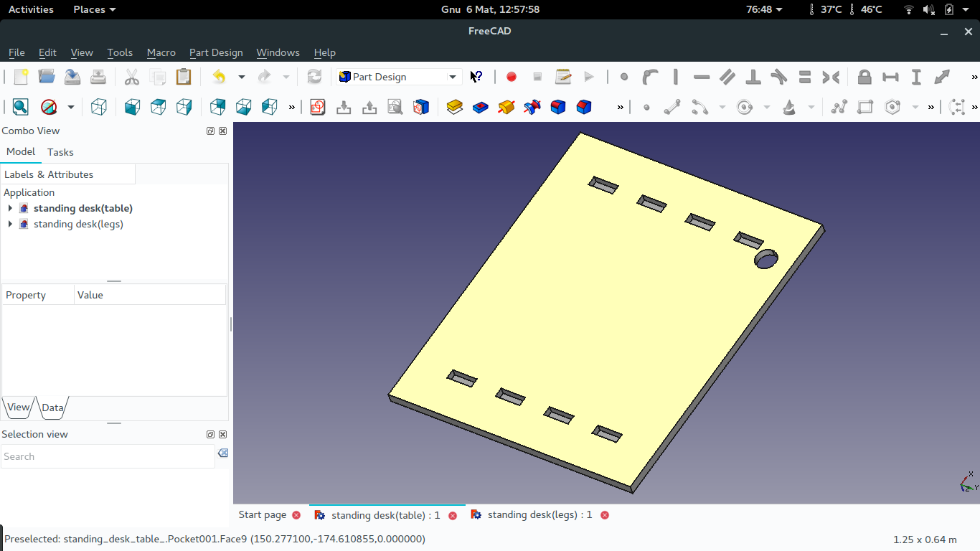Apply the lock constraint
Viewport: 980px width, 551px height.
(x=864, y=77)
